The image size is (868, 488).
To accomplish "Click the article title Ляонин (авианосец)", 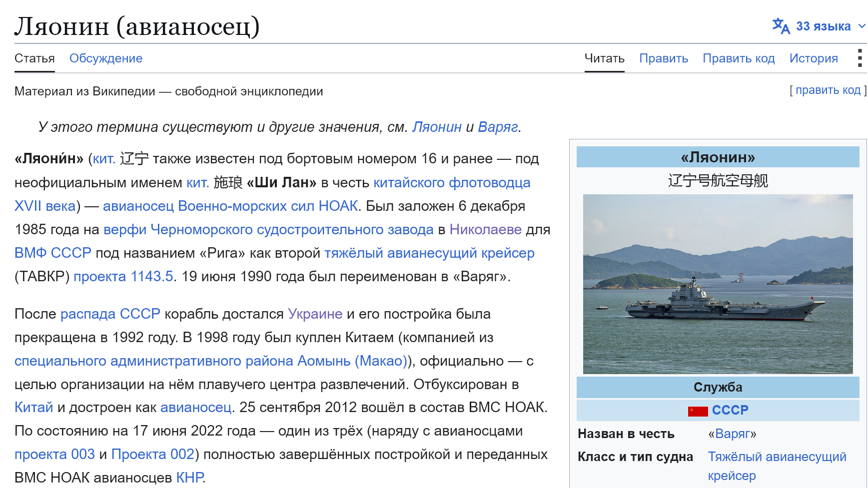I will click(x=137, y=26).
